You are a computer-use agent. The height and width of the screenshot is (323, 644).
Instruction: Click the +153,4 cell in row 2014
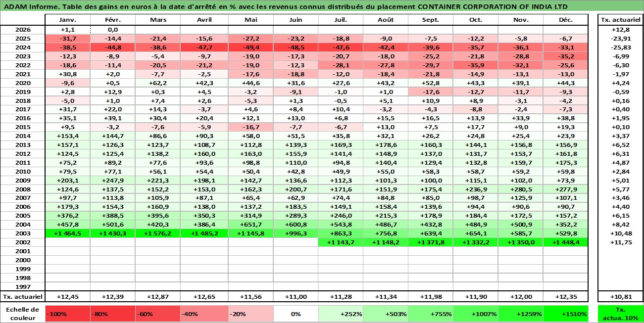pyautogui.click(x=67, y=136)
